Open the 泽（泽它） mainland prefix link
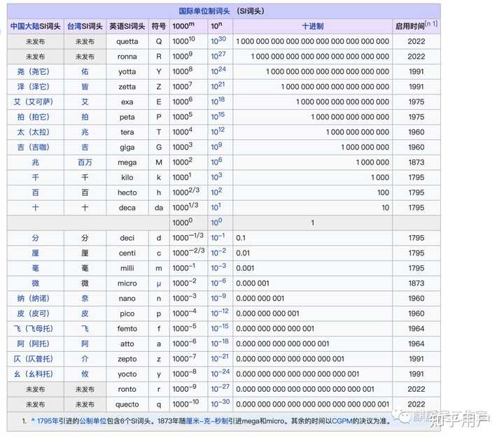 click(34, 87)
